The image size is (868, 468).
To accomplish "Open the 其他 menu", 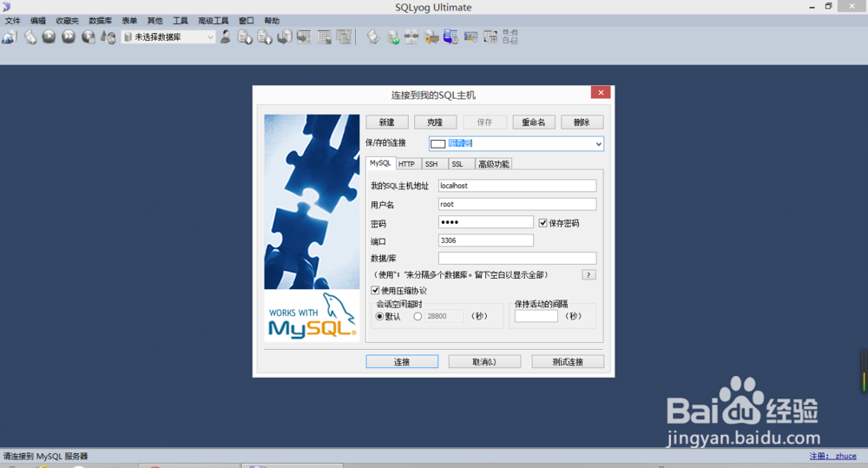I will pos(155,21).
